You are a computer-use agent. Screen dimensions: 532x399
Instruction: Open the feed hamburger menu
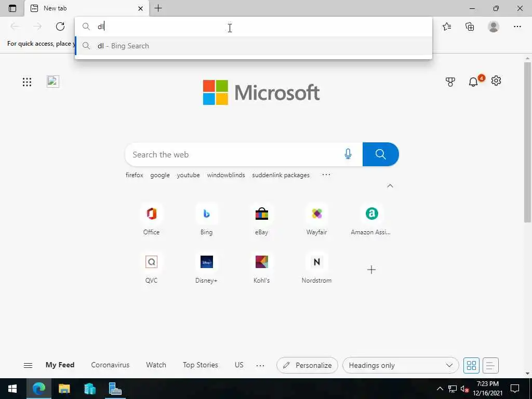(28, 365)
